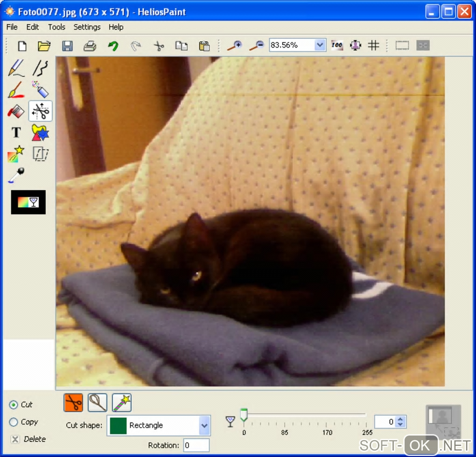
Task: Select the polyline drawing tool
Action: coord(41,68)
